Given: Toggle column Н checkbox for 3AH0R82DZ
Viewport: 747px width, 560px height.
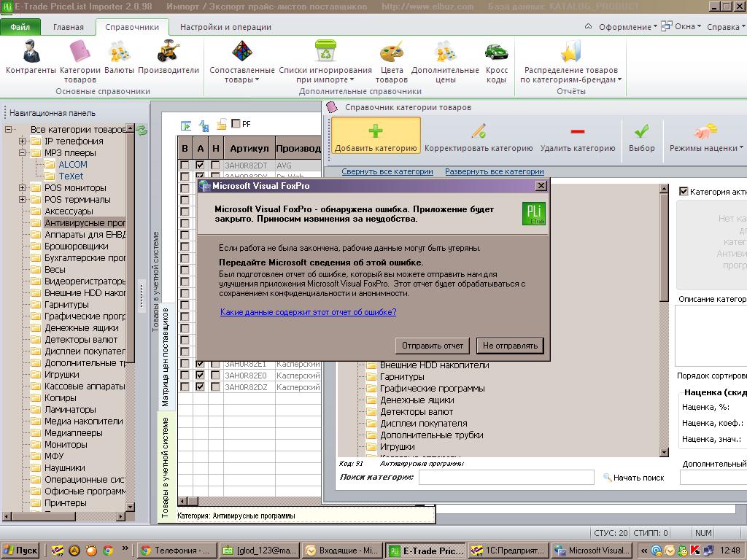Looking at the screenshot, I should 215,386.
